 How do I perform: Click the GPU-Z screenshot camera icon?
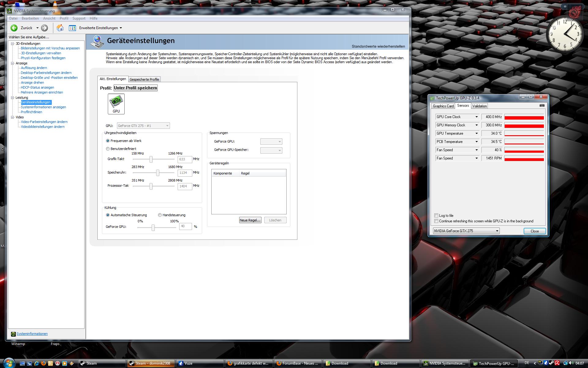(542, 105)
